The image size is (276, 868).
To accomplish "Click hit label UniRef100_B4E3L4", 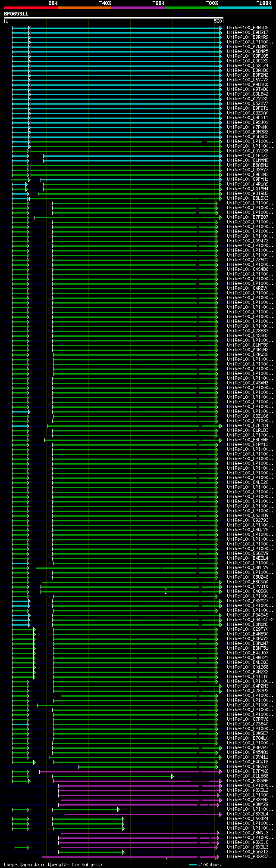I will (248, 558).
